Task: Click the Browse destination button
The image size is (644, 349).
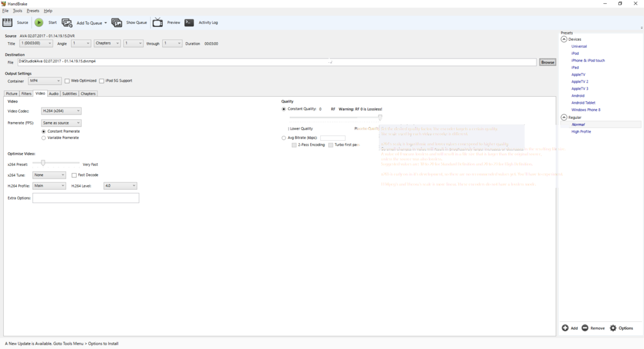Action: pos(548,62)
